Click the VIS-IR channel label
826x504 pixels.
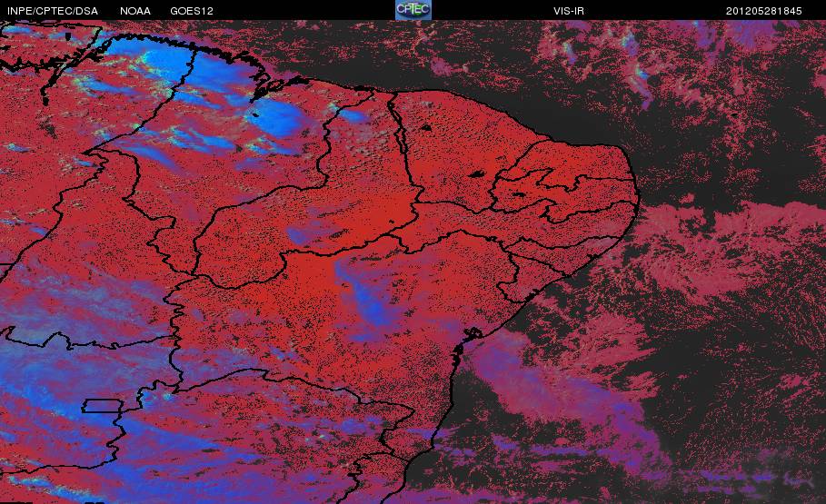coord(569,11)
